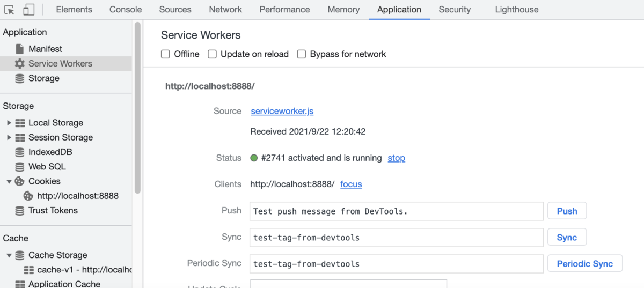Toggle the device toolbar icon
The width and height of the screenshot is (644, 288).
29,9
